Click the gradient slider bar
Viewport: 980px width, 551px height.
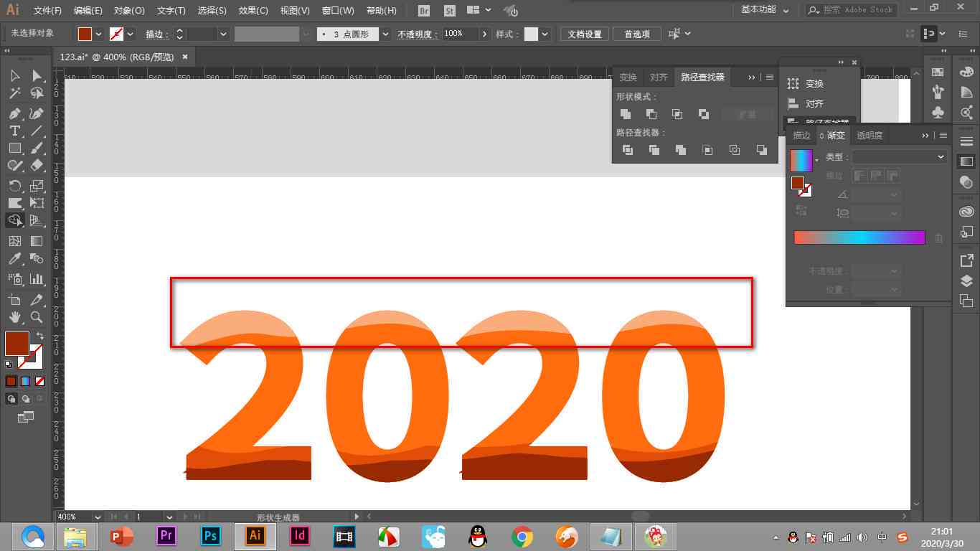(859, 237)
